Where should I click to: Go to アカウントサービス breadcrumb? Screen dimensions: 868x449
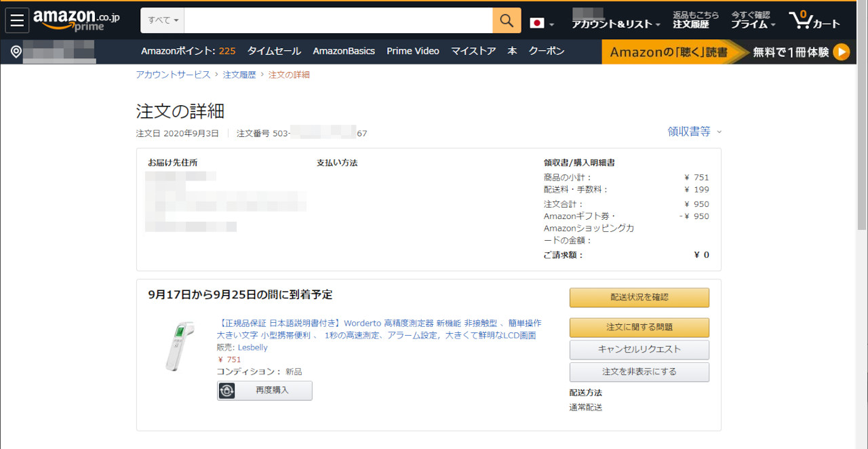tap(173, 75)
